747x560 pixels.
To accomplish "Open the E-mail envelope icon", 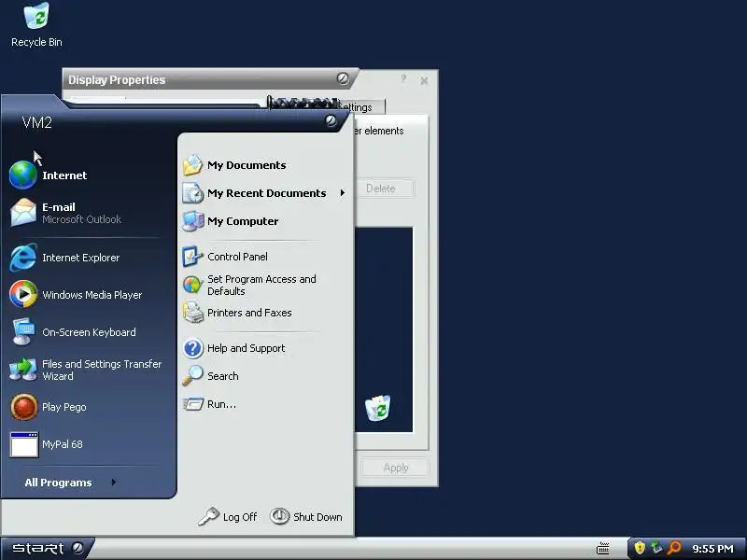I will tap(22, 213).
